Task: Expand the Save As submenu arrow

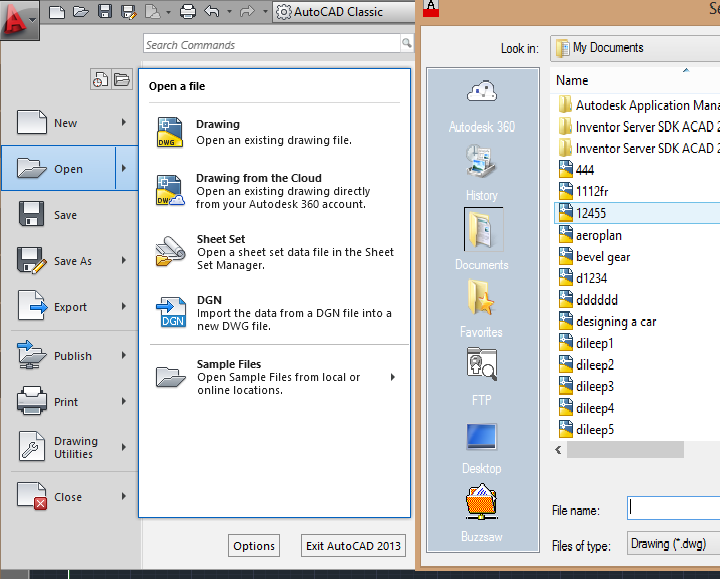Action: (x=124, y=260)
